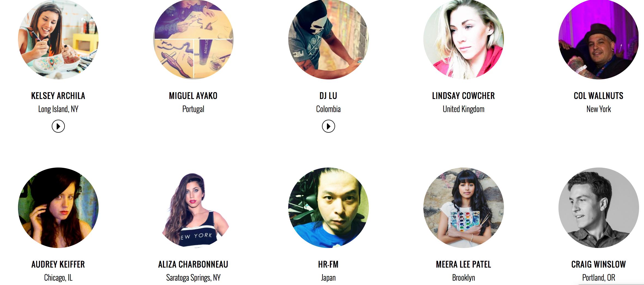Select the Audrey Keiffer name link
Image resolution: width=644 pixels, height=285 pixels.
[58, 264]
